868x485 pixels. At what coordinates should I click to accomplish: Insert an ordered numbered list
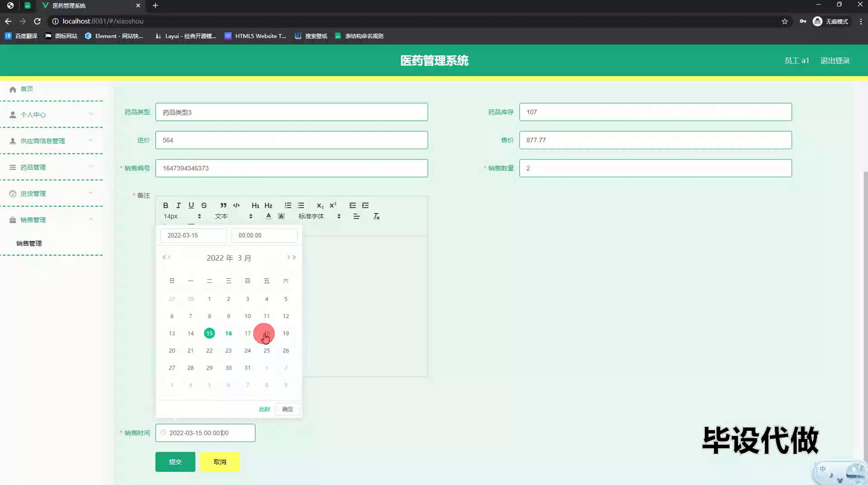coord(288,205)
